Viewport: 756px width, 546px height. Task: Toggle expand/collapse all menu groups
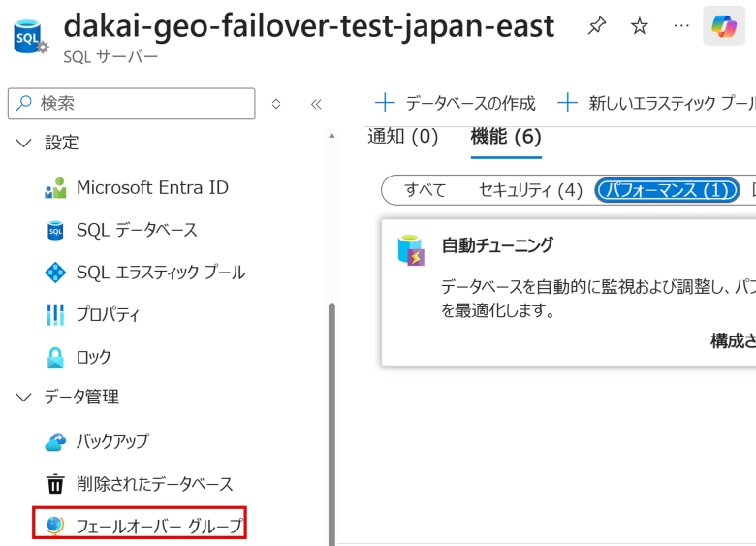click(x=276, y=104)
